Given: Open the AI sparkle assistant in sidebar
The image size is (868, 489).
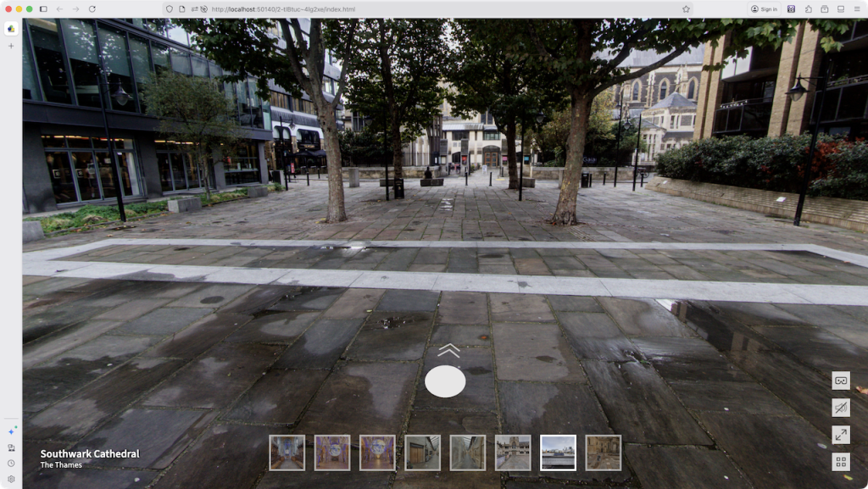Looking at the screenshot, I should point(11,431).
